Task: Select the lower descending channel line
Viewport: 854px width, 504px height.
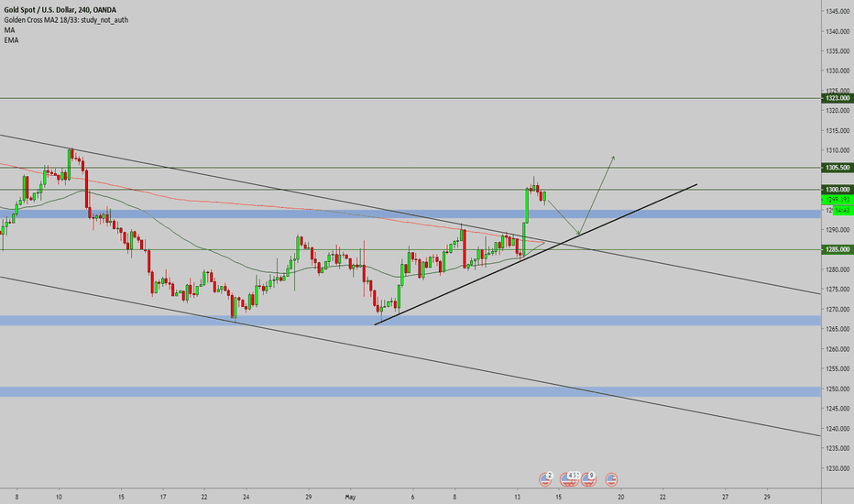Action: coord(409,356)
